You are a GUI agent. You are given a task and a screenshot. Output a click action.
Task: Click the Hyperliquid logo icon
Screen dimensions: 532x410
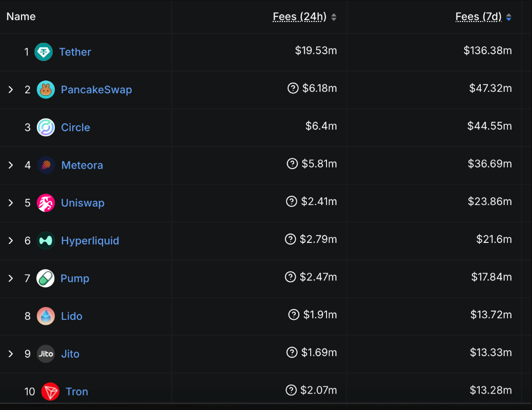46,241
